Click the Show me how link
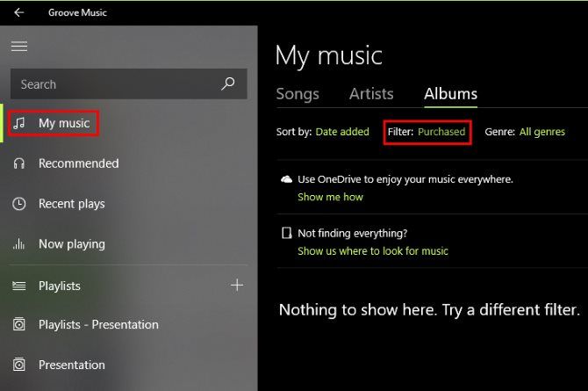Viewport: 588px width, 391px height. (x=330, y=197)
